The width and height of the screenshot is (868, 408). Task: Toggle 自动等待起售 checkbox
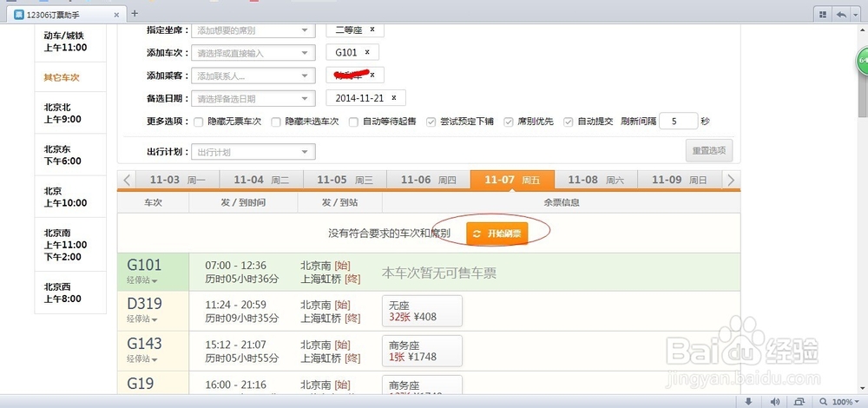click(353, 122)
